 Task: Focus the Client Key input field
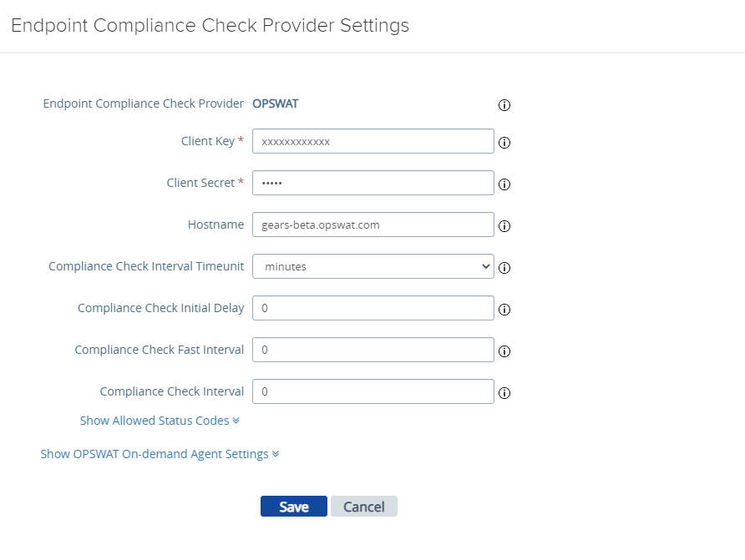click(x=373, y=141)
